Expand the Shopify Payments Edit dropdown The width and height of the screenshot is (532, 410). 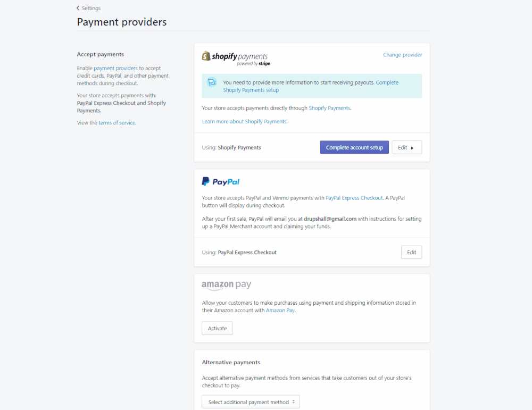pos(406,147)
